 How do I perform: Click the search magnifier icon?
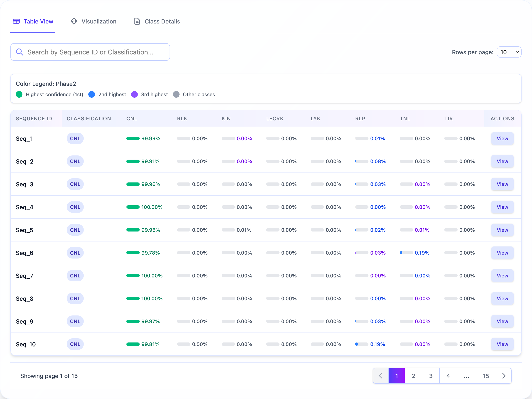pos(20,52)
